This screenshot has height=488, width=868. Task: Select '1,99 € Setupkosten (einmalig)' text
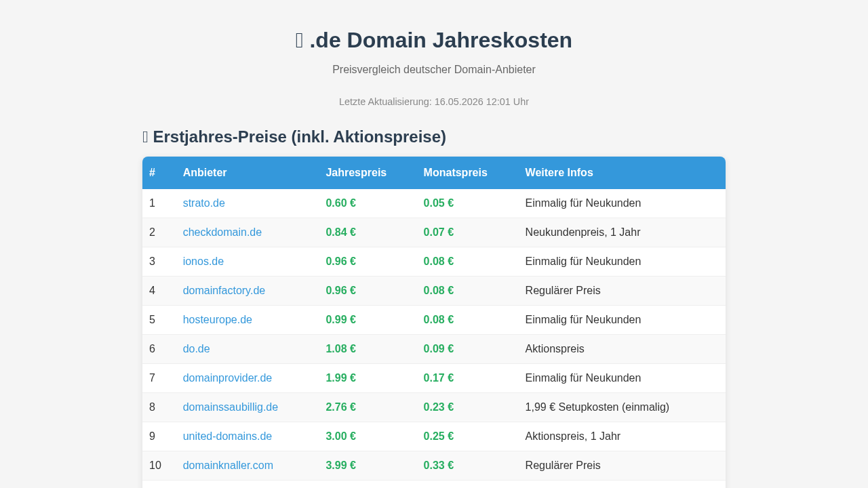click(x=597, y=407)
